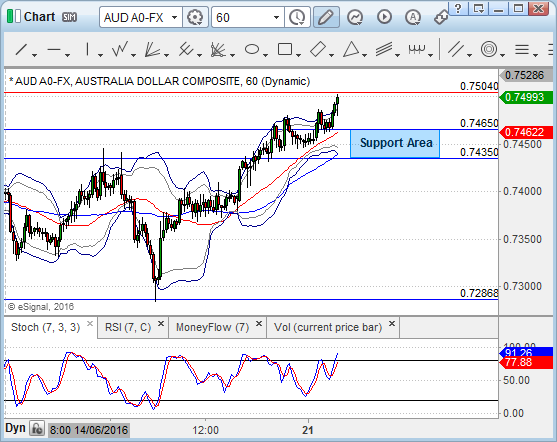The image size is (557, 442).
Task: Click the 0.72868 support line label
Action: [x=479, y=293]
